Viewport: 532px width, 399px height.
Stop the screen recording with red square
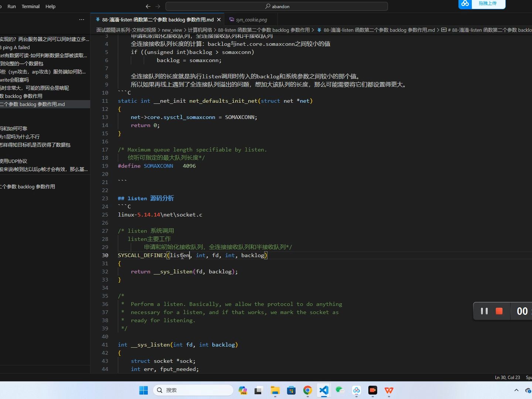pos(499,311)
